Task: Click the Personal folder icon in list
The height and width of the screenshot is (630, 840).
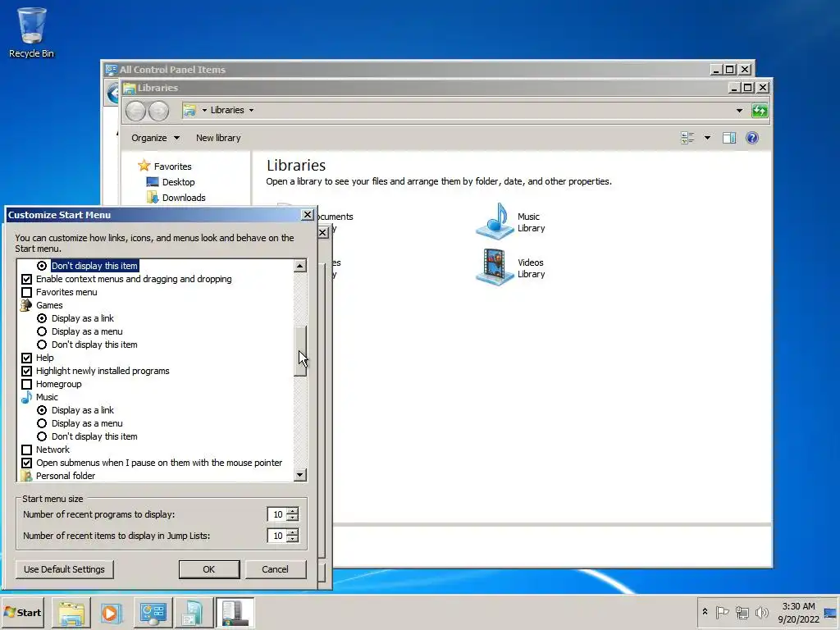Action: pyautogui.click(x=26, y=476)
